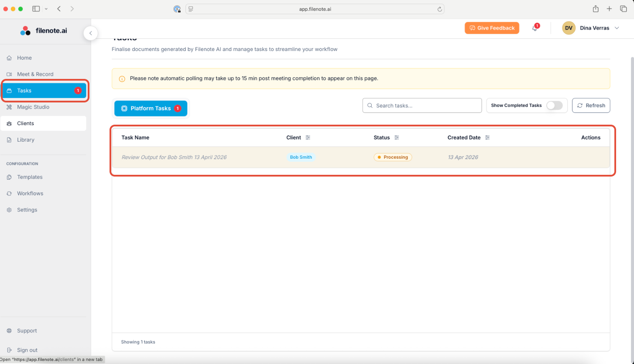
Task: Navigate to Clients
Action: pyautogui.click(x=44, y=123)
